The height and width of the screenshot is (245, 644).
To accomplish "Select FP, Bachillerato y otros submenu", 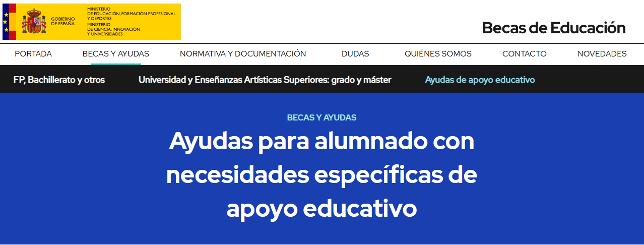I will click(x=59, y=80).
